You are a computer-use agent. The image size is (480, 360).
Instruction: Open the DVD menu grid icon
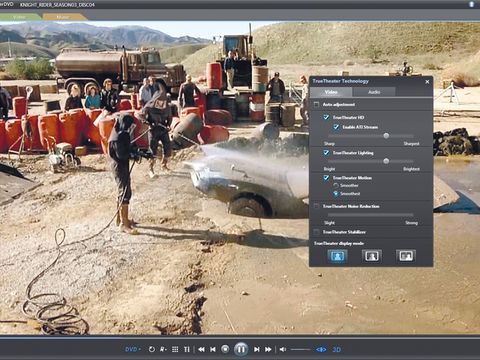coord(175,349)
